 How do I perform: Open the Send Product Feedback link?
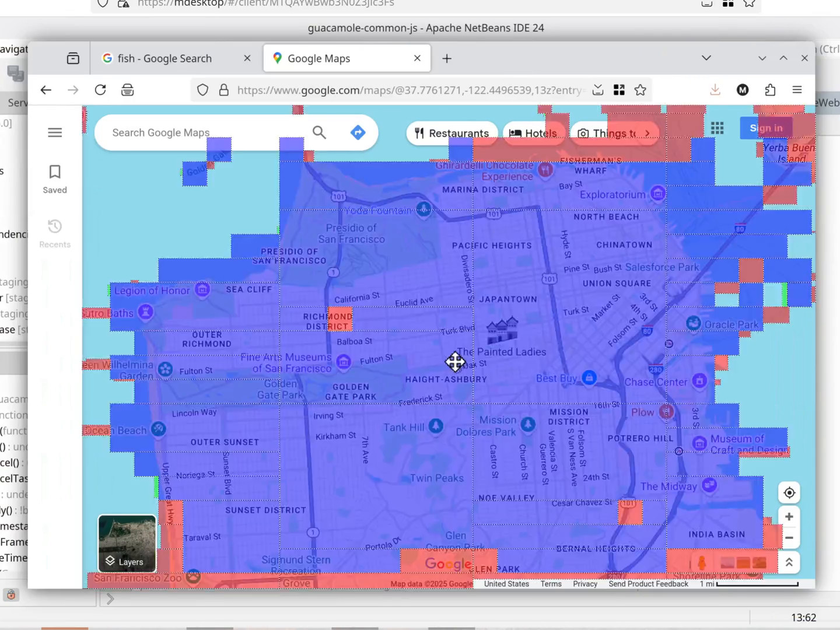coord(648,584)
